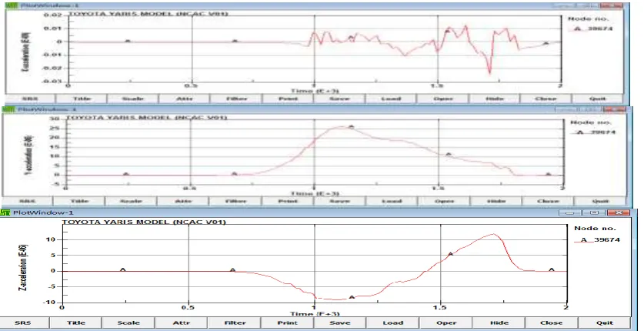Image resolution: width=644 pixels, height=331 pixels.
Task: Open Title in the Y-acceleration plot window
Action: click(78, 201)
